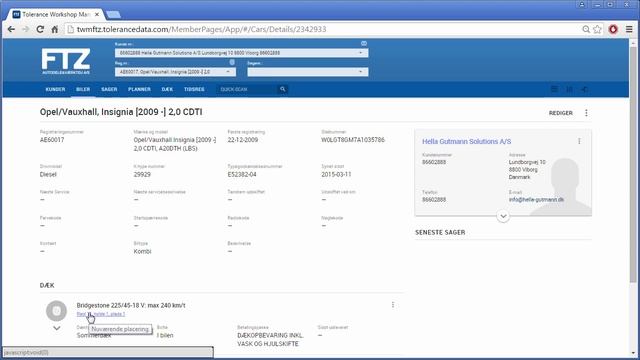The image size is (640, 360).
Task: Click body type value Kombi
Action: tap(142, 251)
